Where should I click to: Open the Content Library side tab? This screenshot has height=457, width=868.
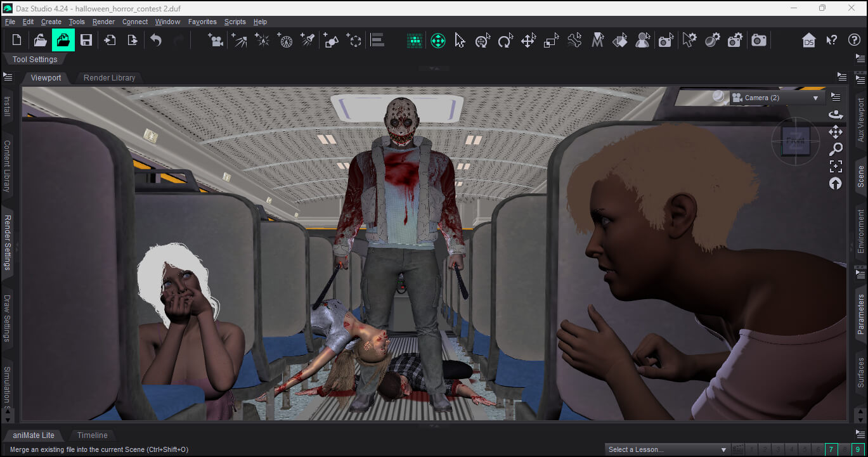pos(8,166)
